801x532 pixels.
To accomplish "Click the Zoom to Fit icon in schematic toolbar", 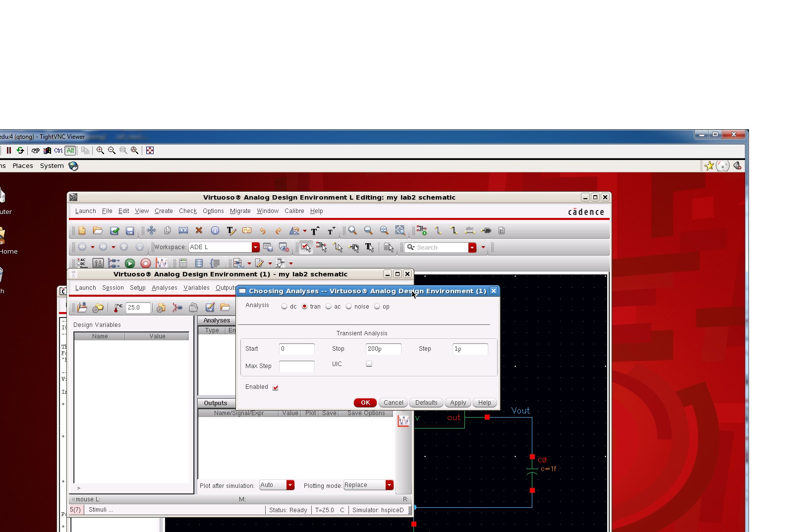I will [x=384, y=230].
